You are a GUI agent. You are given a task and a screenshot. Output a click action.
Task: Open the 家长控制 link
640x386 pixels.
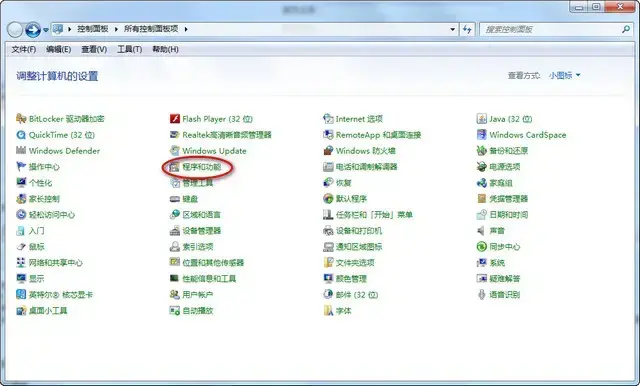(x=44, y=199)
